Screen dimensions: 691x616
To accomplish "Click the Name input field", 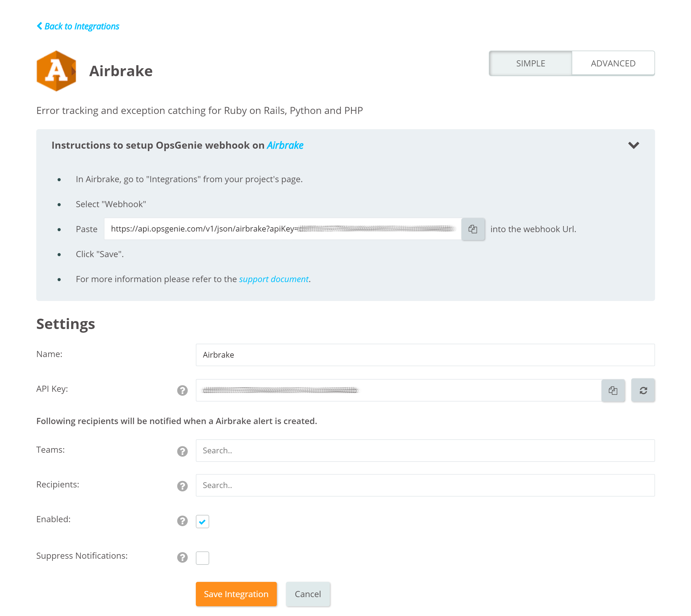I will click(425, 355).
